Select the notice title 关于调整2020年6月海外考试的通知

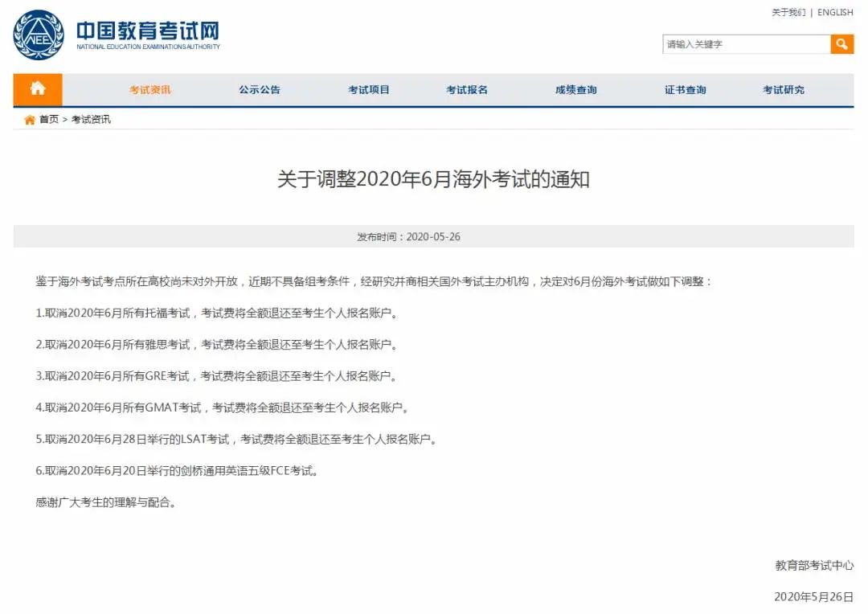tap(434, 180)
